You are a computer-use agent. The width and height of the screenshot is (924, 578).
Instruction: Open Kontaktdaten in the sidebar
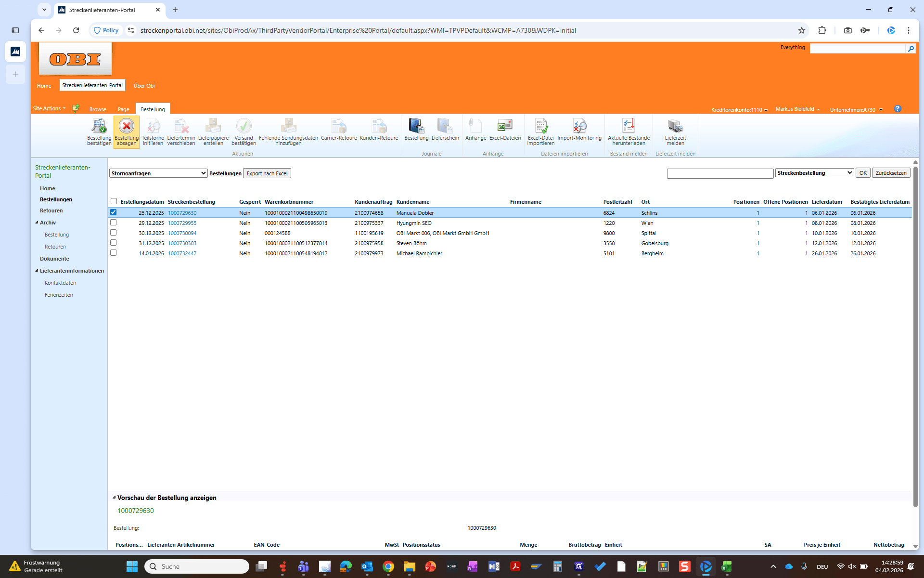tap(60, 283)
